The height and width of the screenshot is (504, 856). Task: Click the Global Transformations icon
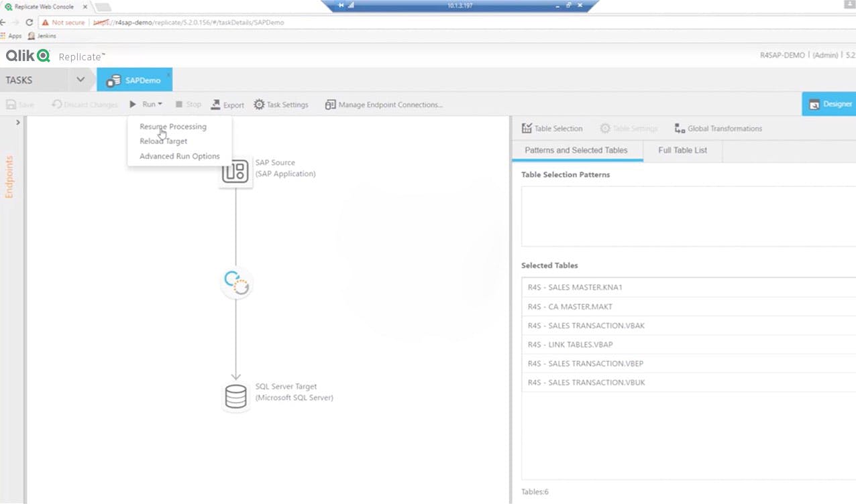coord(680,128)
